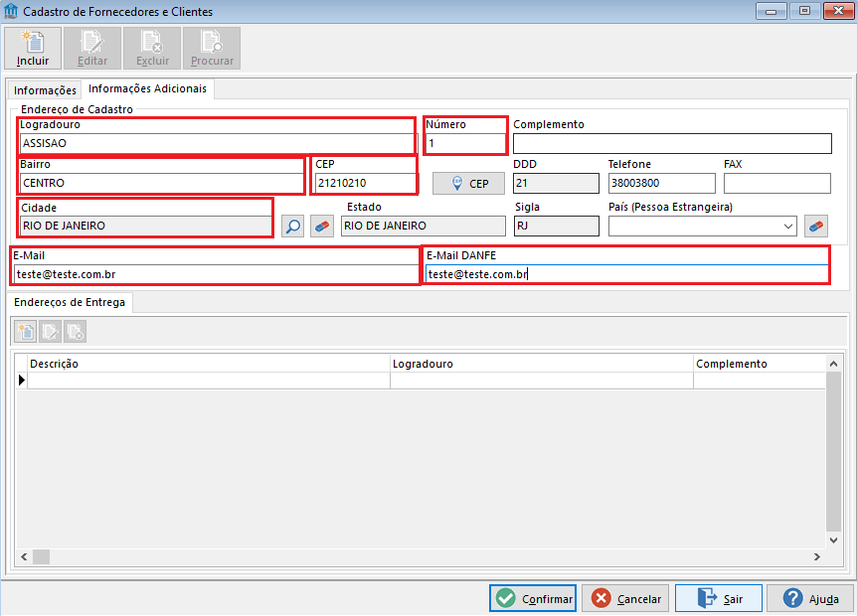Clear city with the eraser icon
The height and width of the screenshot is (616, 858).
[x=322, y=226]
